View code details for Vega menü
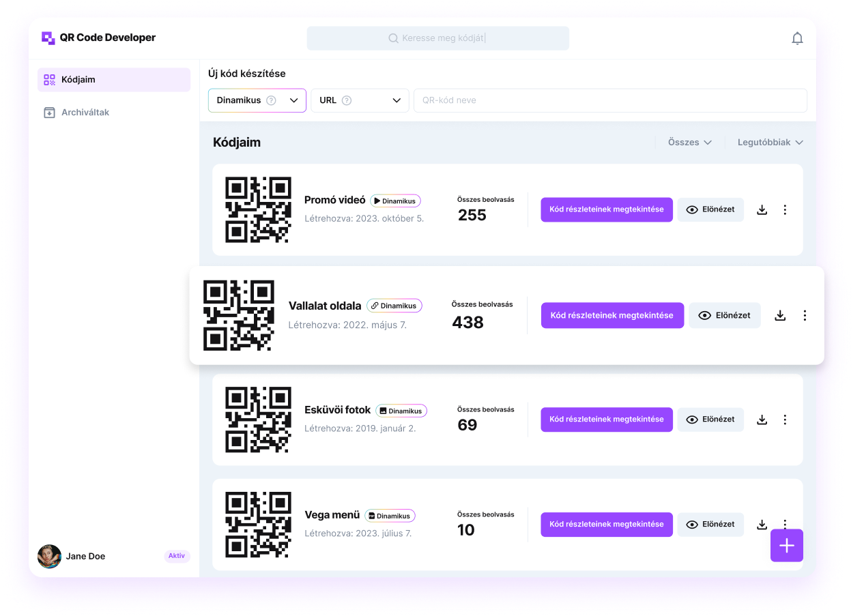864x616 pixels. click(607, 525)
